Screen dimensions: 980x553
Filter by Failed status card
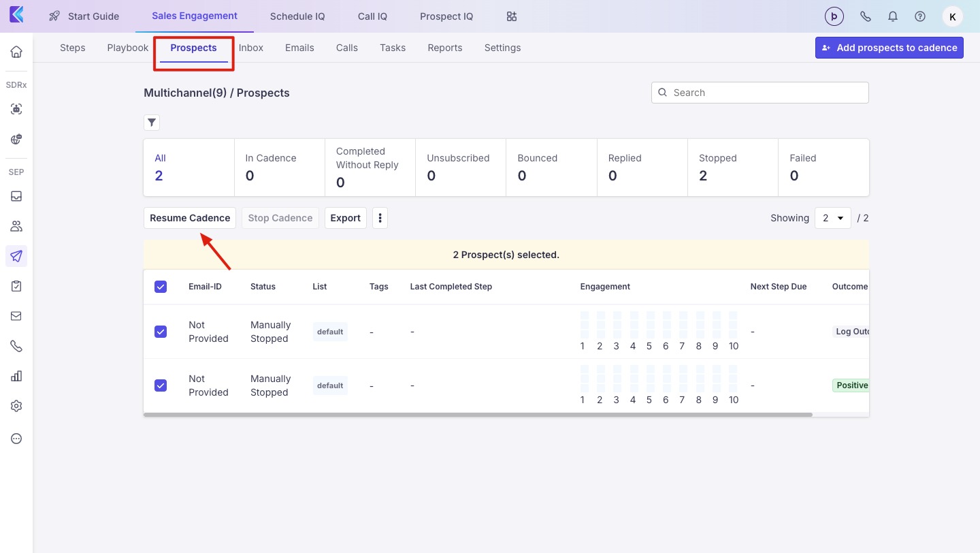pyautogui.click(x=823, y=168)
